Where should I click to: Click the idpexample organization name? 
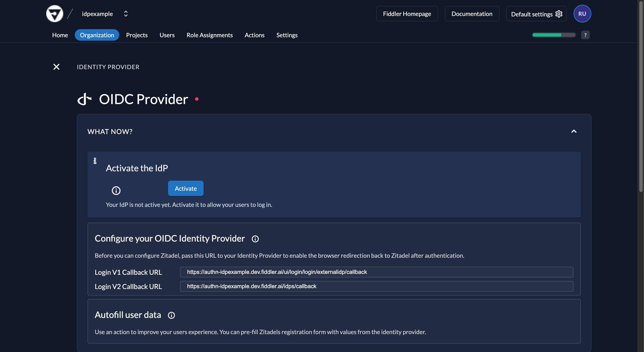(x=97, y=14)
